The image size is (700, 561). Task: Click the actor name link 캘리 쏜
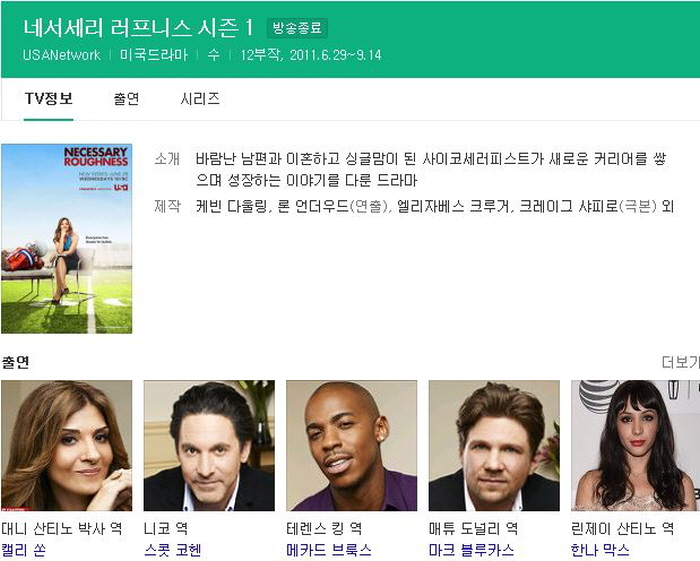[23, 550]
